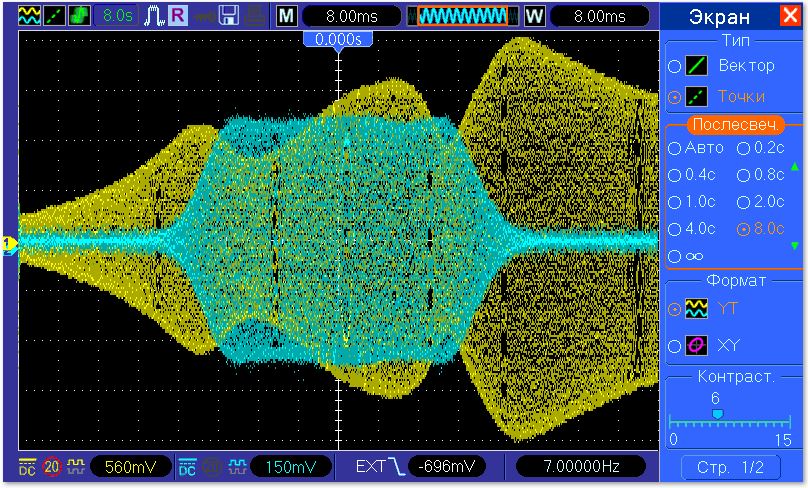Click the falling edge trigger slope icon
The image size is (808, 488).
coord(397,467)
